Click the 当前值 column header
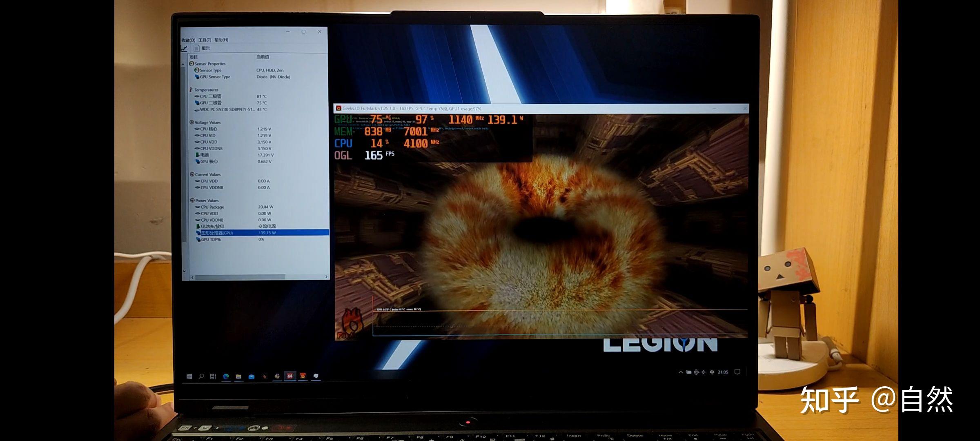Screen dimensions: 980x441 point(263,57)
